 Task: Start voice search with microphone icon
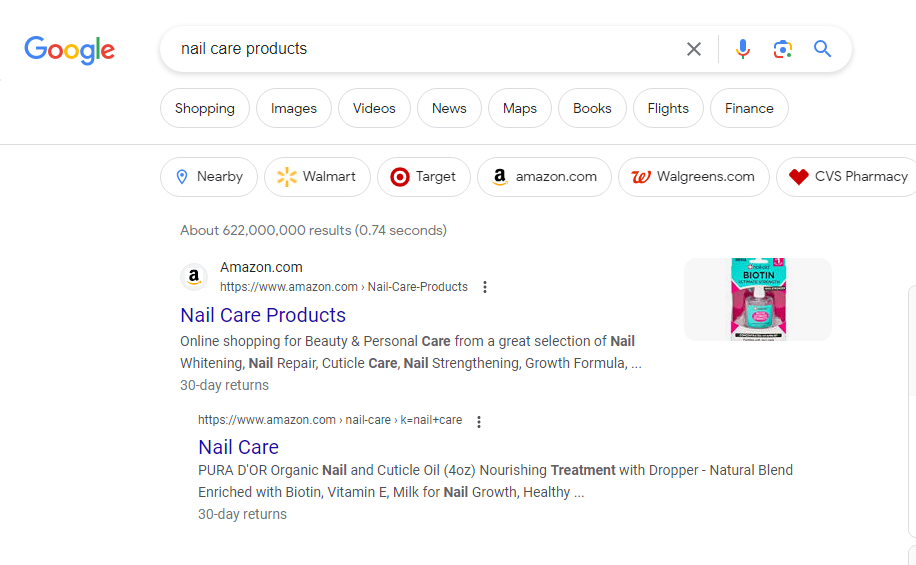(742, 49)
